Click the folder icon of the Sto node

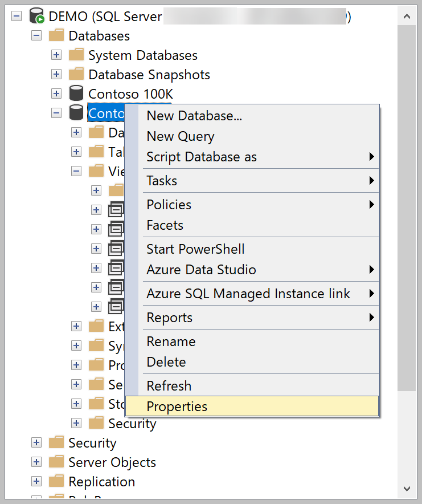click(96, 404)
